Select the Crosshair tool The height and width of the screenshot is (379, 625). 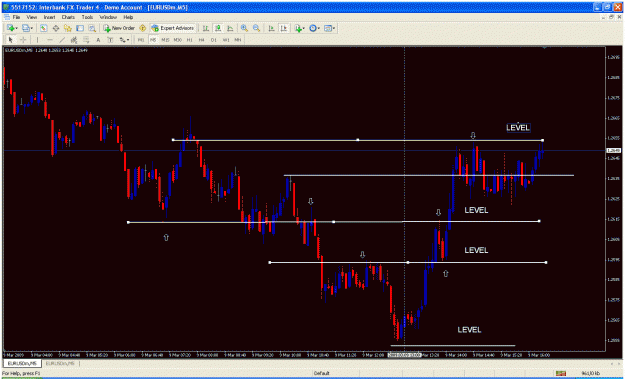(23, 40)
